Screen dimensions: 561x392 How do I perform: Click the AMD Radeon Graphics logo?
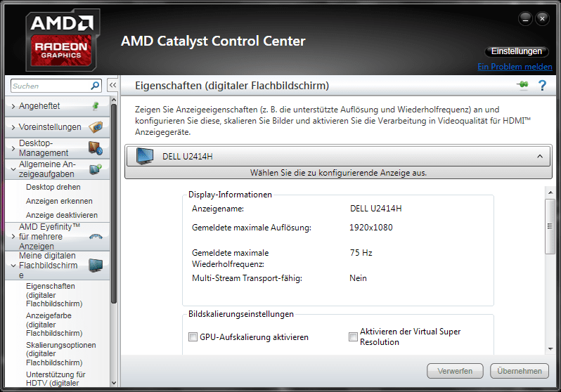[x=63, y=40]
